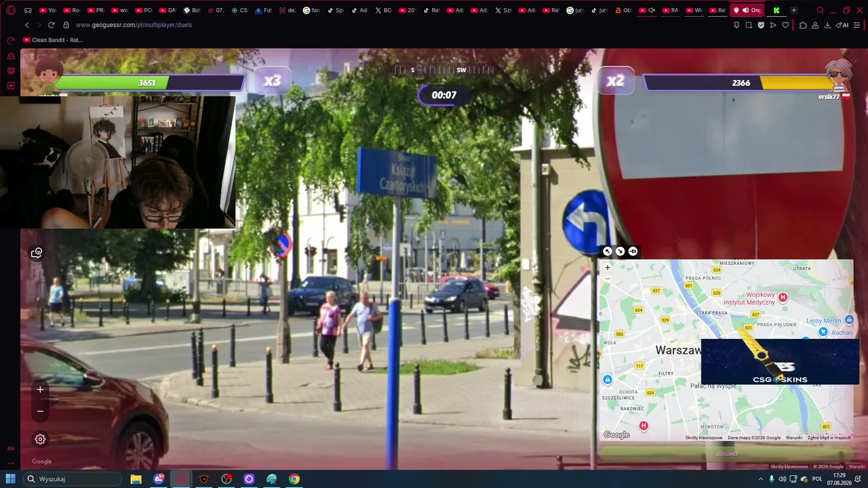Switch to the Amazon 'Ob' tab
This screenshot has width=868, height=488.
[x=623, y=10]
